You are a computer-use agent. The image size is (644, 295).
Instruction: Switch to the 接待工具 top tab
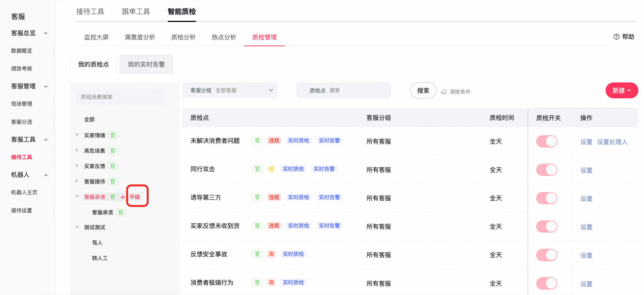[90, 11]
